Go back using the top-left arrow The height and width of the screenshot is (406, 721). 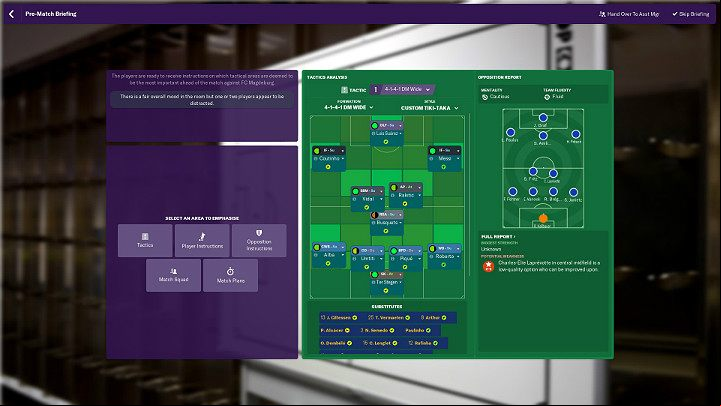(11, 14)
